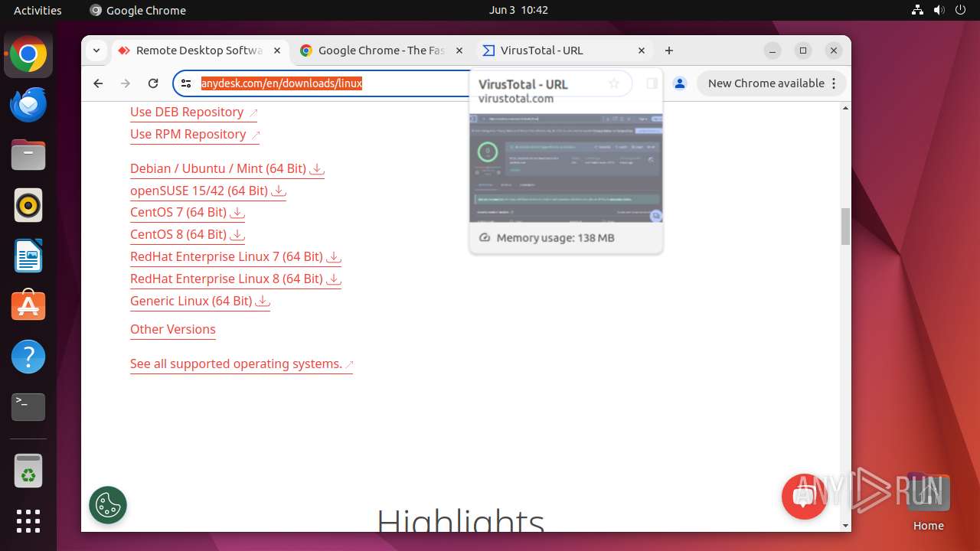Image resolution: width=980 pixels, height=551 pixels.
Task: Open See all supported operating systems link
Action: point(242,364)
